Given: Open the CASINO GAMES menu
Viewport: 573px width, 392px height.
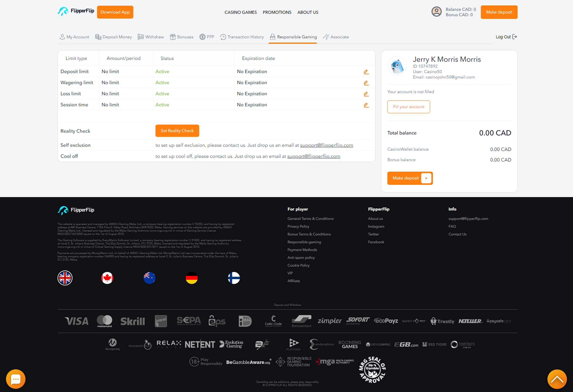Looking at the screenshot, I should click(241, 12).
